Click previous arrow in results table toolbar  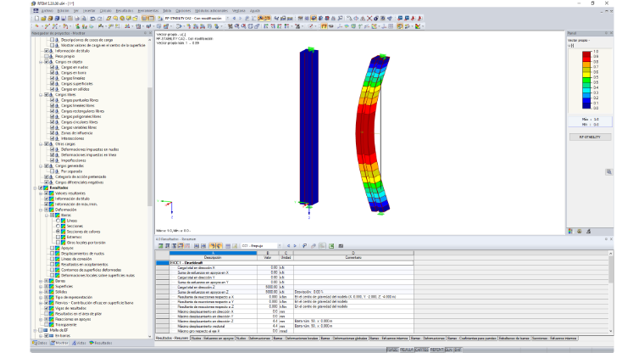click(288, 245)
